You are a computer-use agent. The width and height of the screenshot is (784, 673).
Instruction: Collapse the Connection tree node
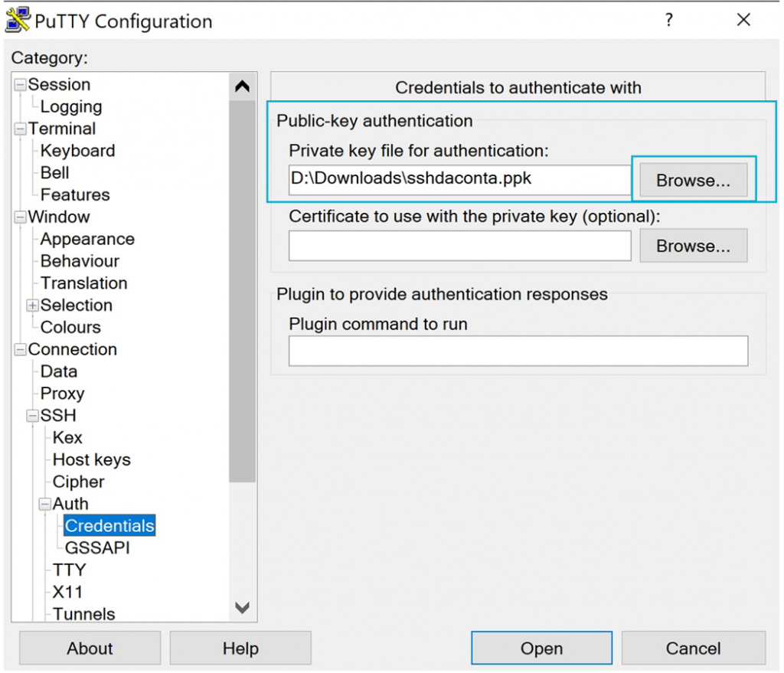coord(20,349)
